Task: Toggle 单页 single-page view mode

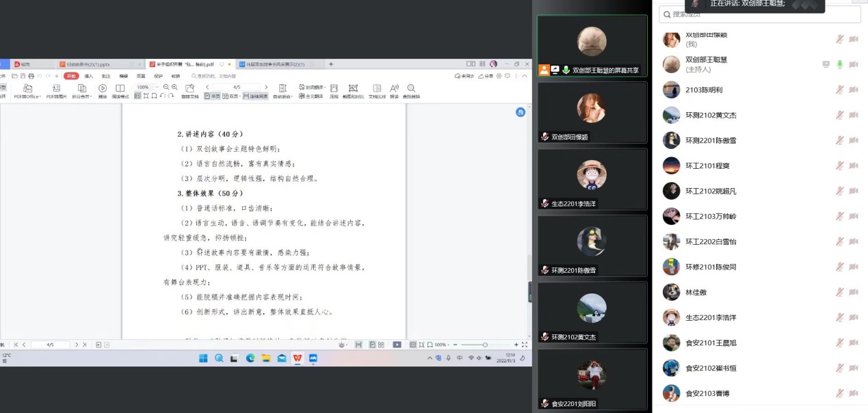Action: 214,96
